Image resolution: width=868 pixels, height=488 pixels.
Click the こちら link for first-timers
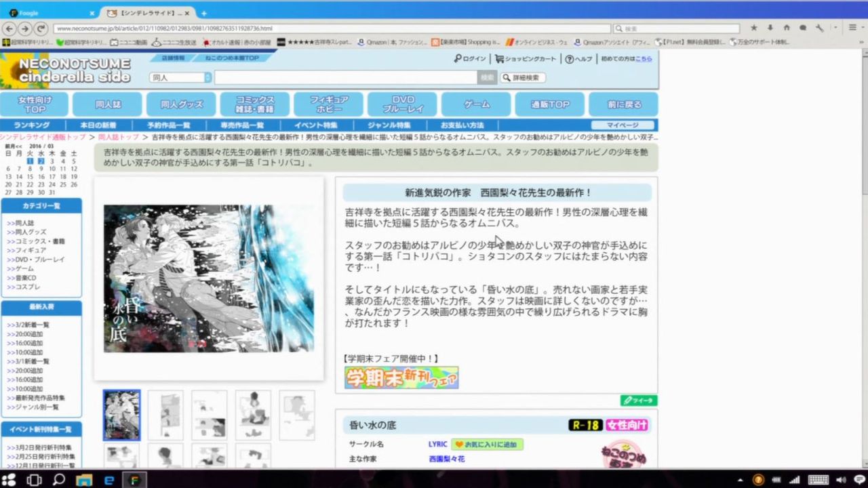644,59
